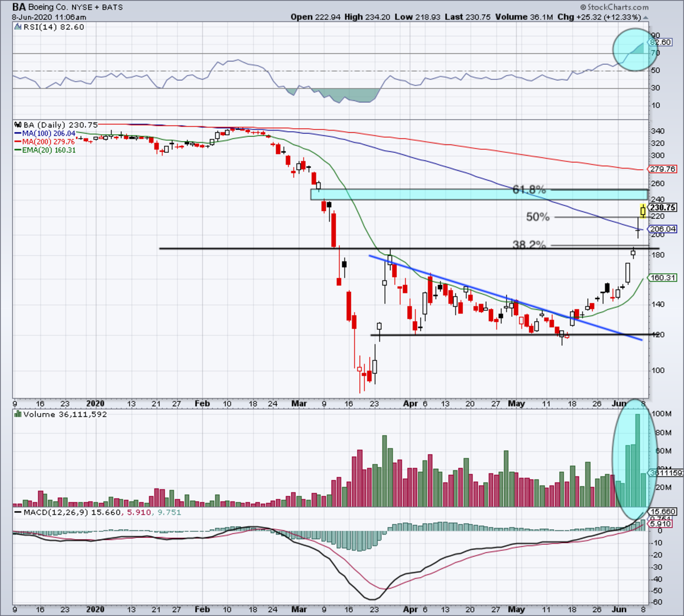Click the 15.660 MACD value tag

click(662, 512)
